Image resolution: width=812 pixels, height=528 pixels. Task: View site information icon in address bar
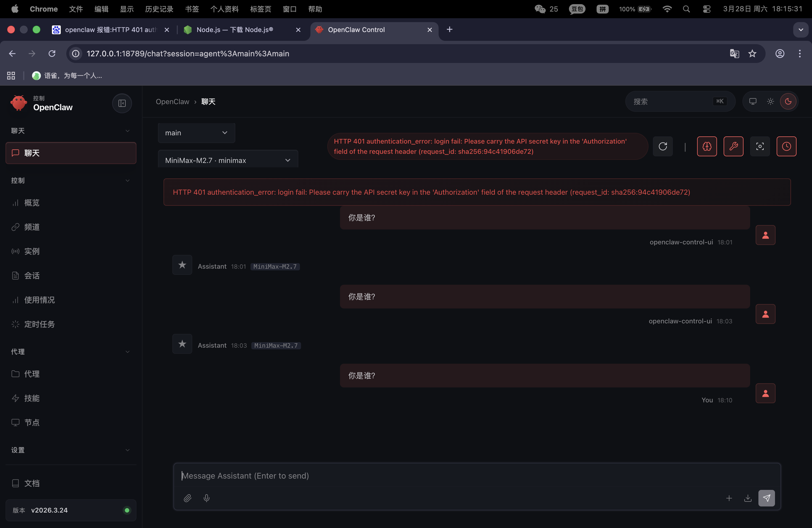tap(76, 54)
